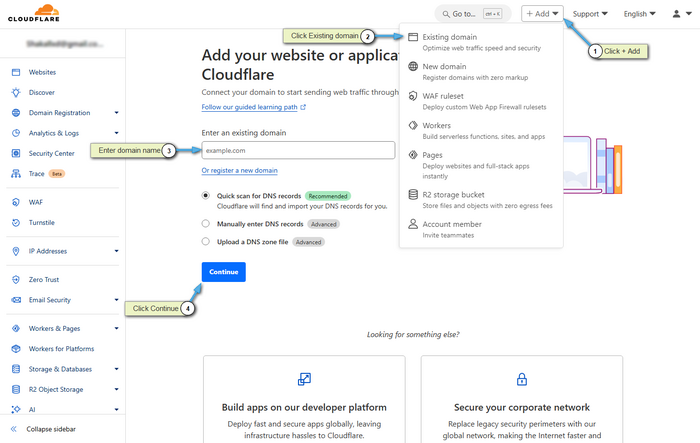The width and height of the screenshot is (700, 443).
Task: Expand IP Addresses submenu arrow
Action: pyautogui.click(x=117, y=251)
